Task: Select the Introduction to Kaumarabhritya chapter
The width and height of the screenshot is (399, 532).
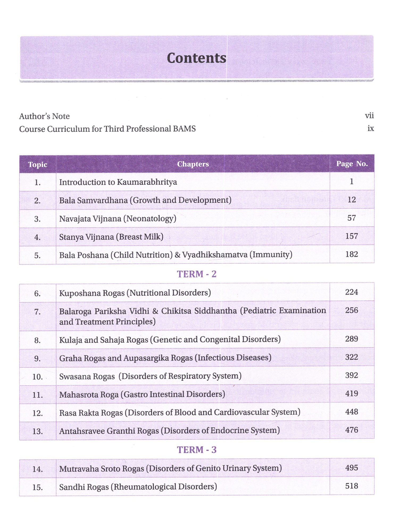Action: point(118,182)
